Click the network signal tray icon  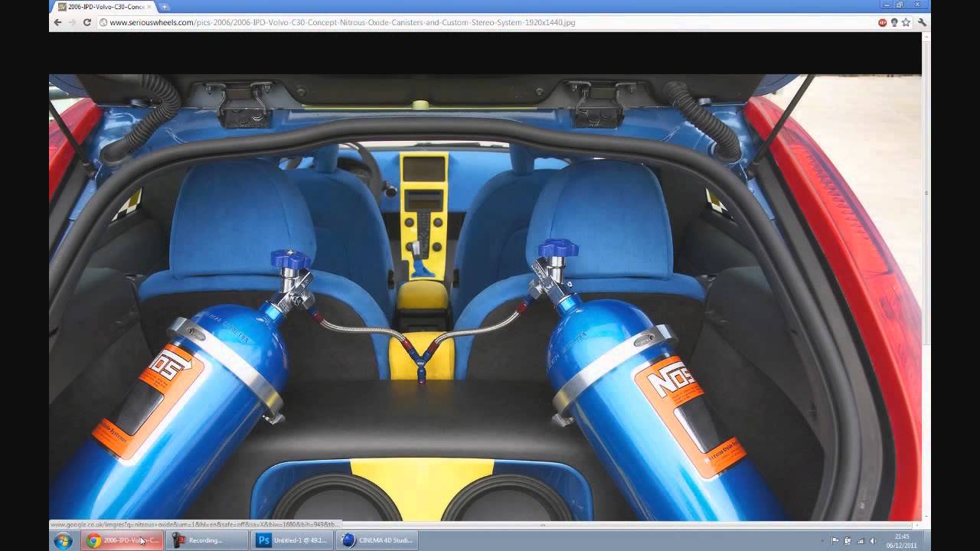point(860,541)
